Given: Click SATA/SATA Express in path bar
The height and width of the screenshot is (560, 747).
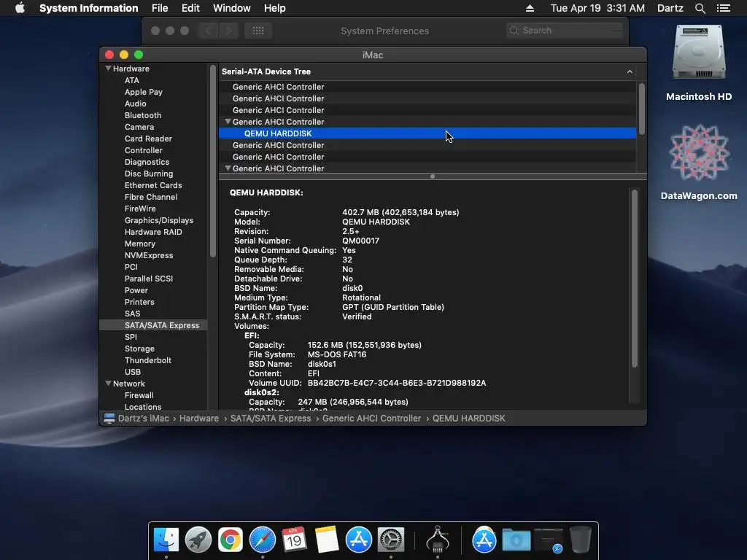Looking at the screenshot, I should pos(271,418).
